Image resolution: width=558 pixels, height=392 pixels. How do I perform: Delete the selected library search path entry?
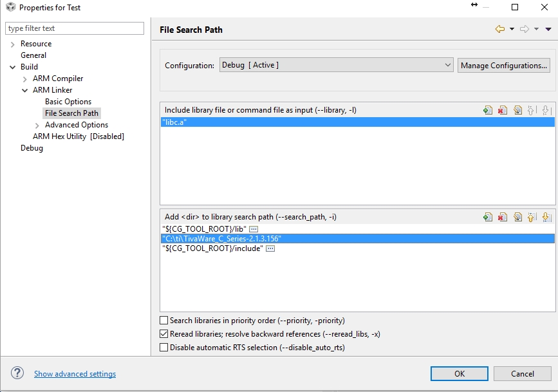pyautogui.click(x=503, y=217)
